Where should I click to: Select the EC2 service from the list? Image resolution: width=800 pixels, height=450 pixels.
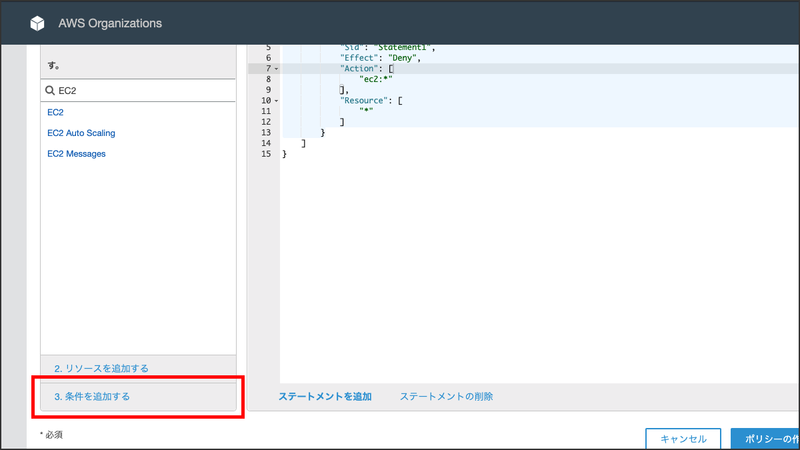tap(55, 112)
